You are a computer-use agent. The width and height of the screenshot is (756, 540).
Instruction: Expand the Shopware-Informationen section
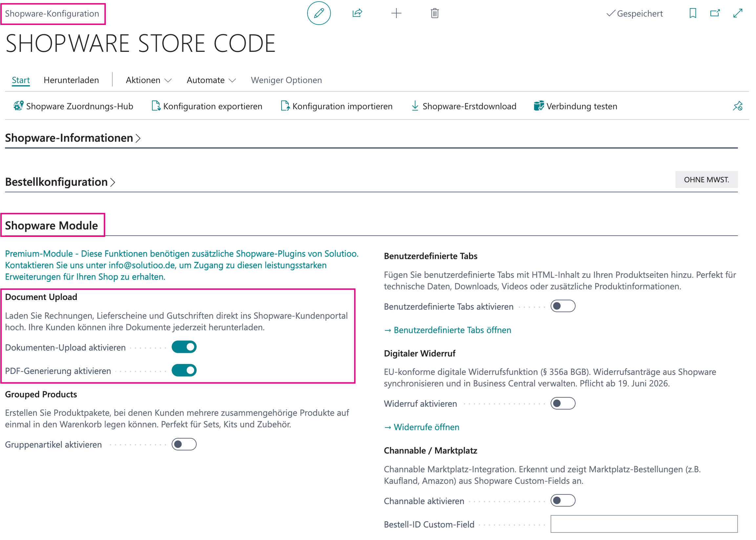[73, 138]
